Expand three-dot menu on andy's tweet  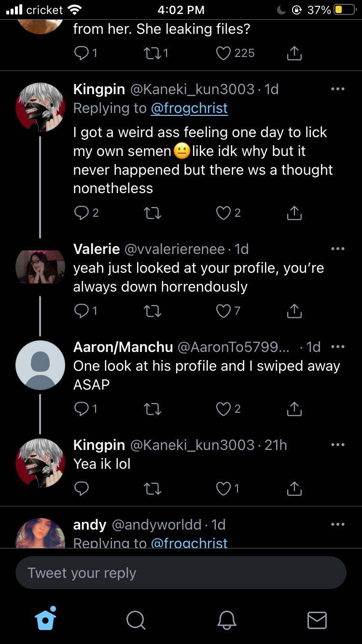[x=337, y=525]
